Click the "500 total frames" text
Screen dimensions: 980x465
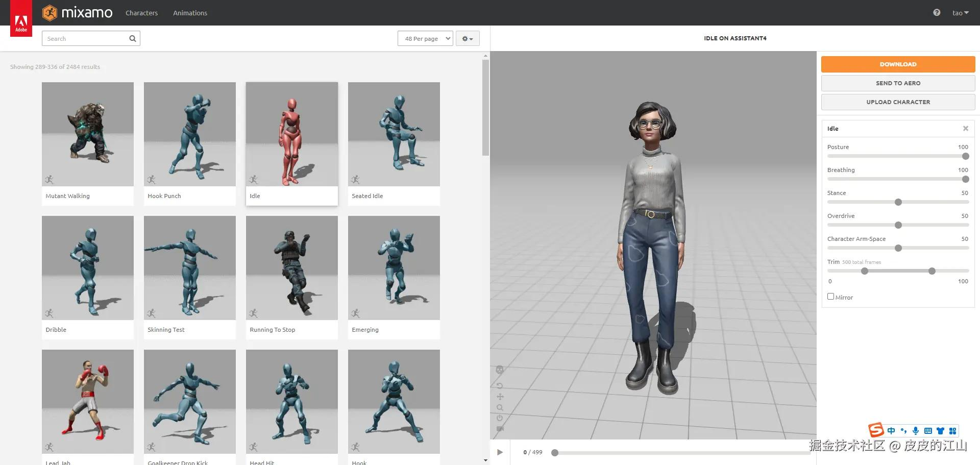click(861, 262)
